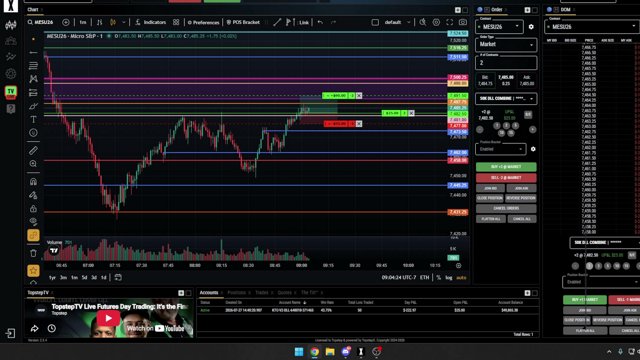Open the Accounts tab

coord(209,293)
